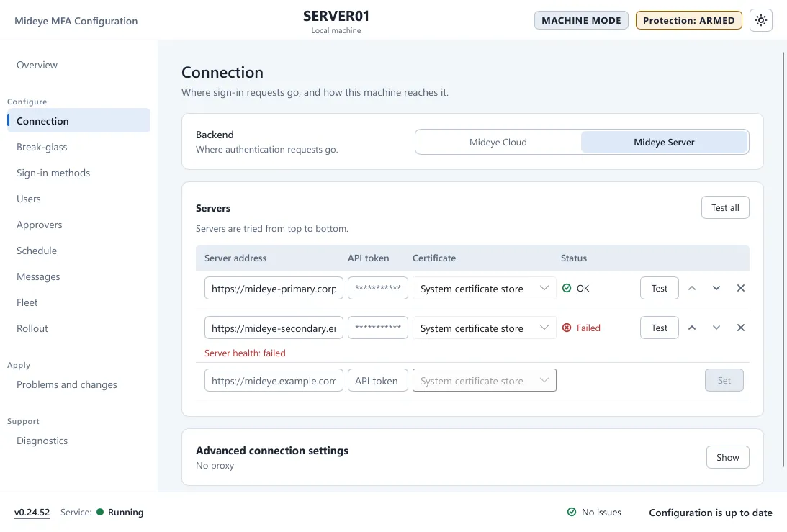Click the Test all button
Image resolution: width=787 pixels, height=532 pixels.
[725, 207]
